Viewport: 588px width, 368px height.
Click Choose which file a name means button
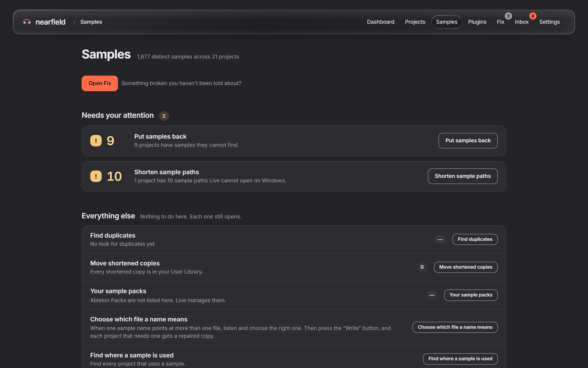coord(455,327)
